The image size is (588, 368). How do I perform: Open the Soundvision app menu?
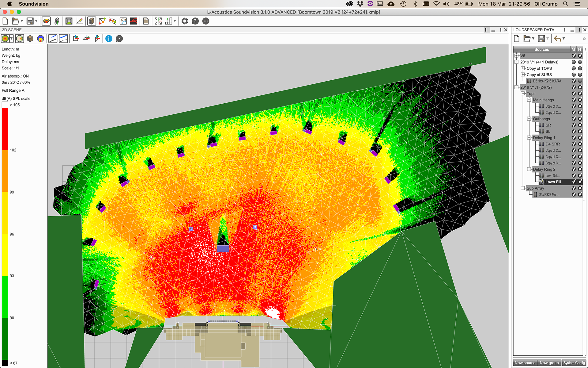pos(34,4)
